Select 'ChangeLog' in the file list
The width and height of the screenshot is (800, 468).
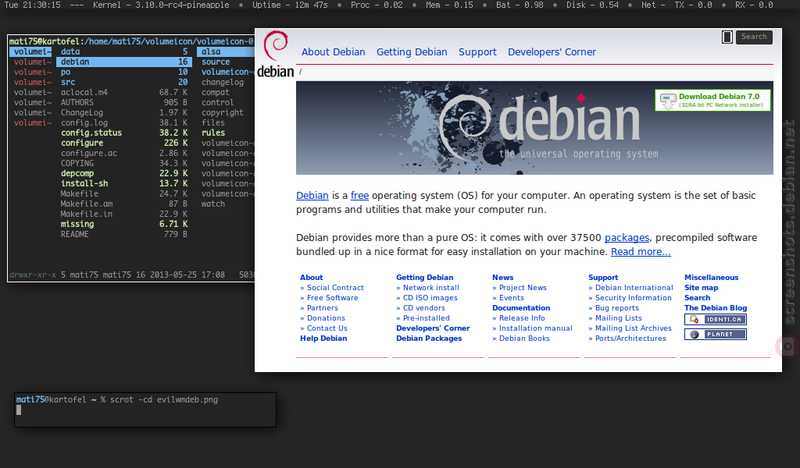(x=124, y=113)
